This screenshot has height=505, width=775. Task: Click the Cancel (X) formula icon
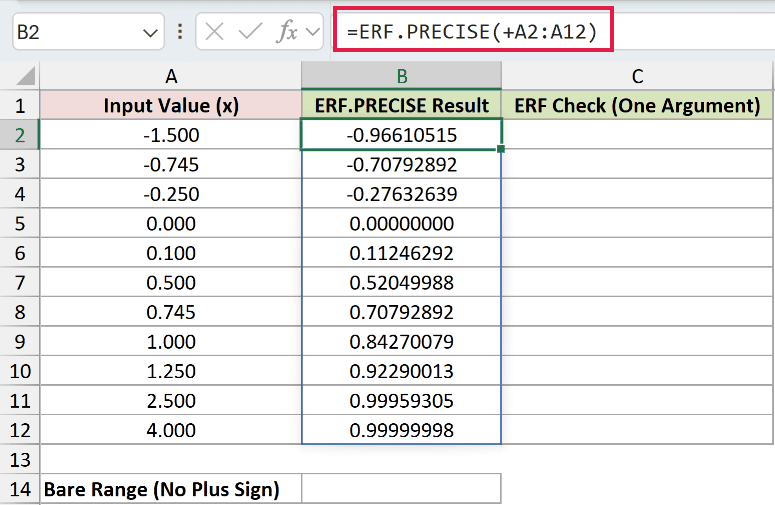point(215,32)
